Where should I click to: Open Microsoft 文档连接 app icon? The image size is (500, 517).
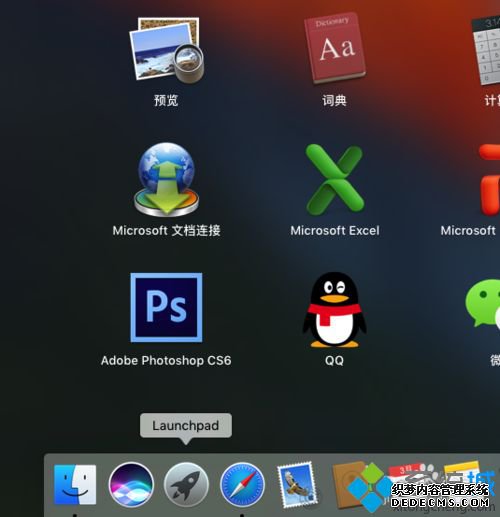coord(166,180)
